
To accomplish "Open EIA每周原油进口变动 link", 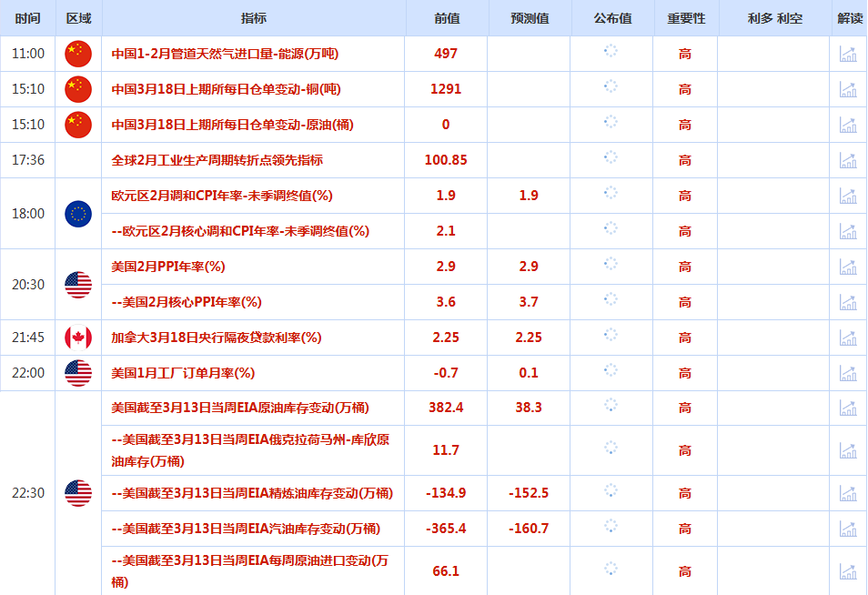I will pyautogui.click(x=249, y=570).
